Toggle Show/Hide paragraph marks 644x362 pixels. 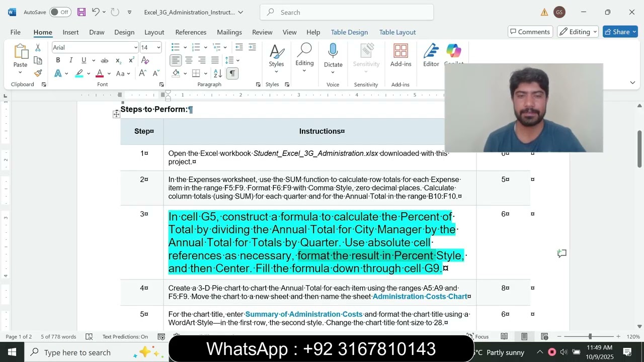point(232,73)
